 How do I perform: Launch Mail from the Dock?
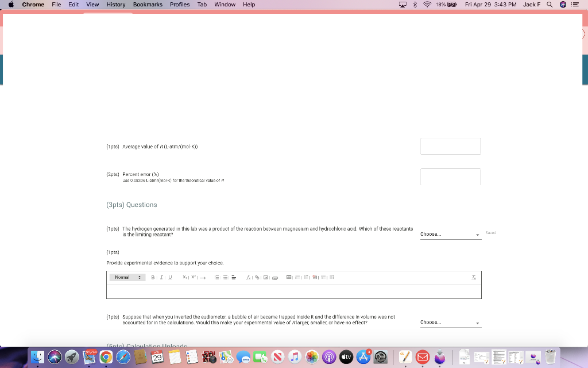click(423, 356)
